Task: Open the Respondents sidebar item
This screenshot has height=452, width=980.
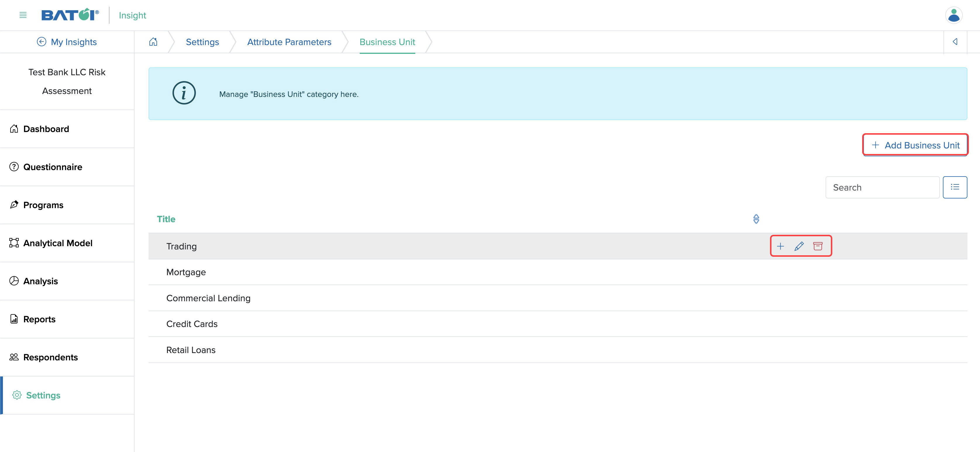Action: click(x=67, y=357)
